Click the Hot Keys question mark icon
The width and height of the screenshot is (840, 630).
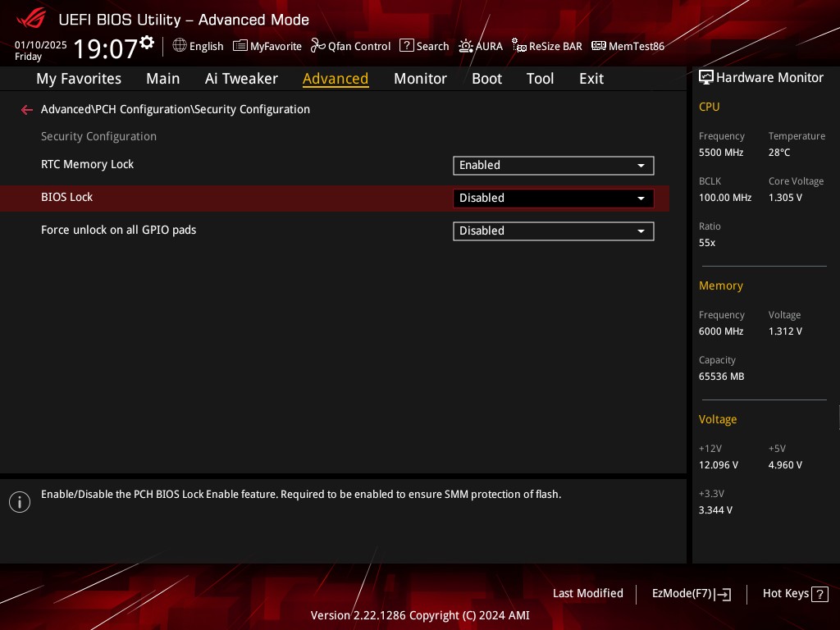click(x=819, y=594)
